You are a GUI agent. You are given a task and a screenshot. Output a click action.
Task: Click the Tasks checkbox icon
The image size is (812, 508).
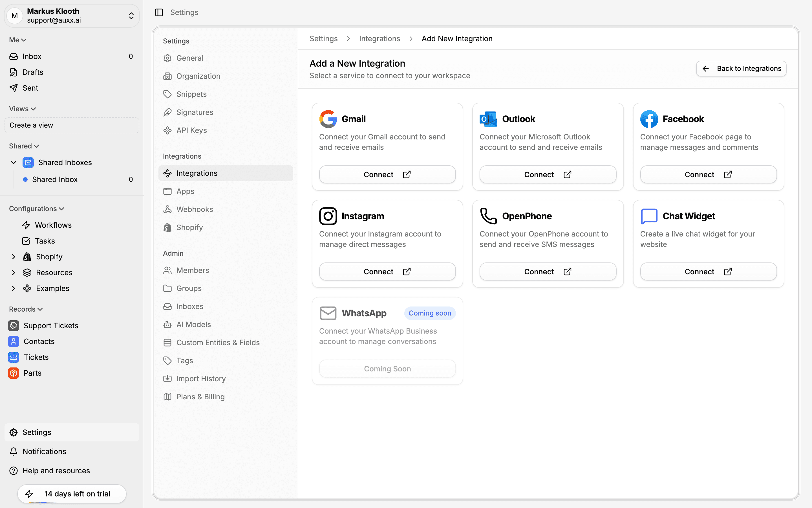point(26,241)
